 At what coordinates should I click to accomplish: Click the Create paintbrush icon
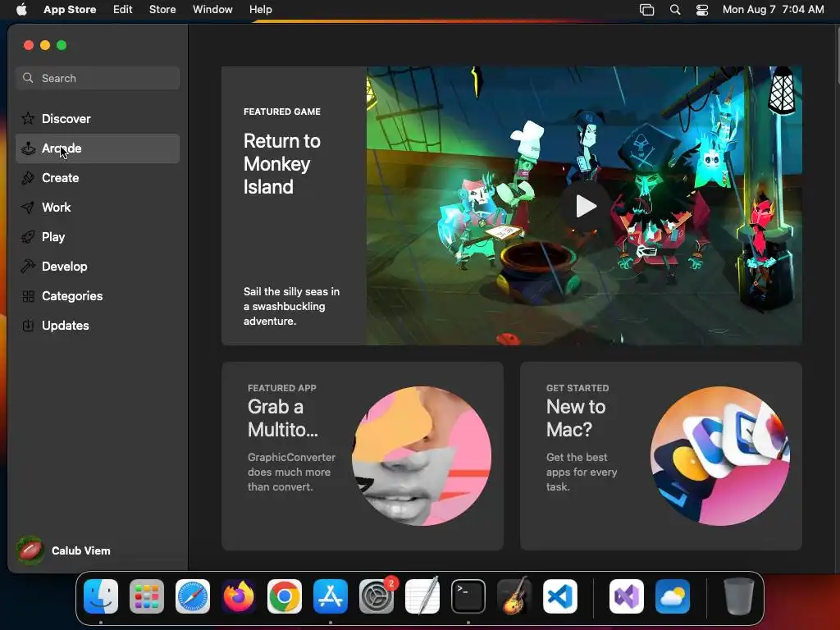28,178
